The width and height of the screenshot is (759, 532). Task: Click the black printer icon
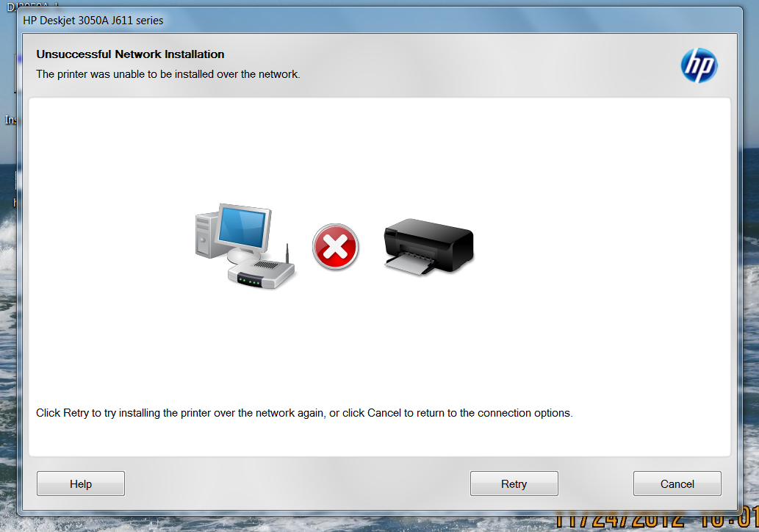pos(429,246)
